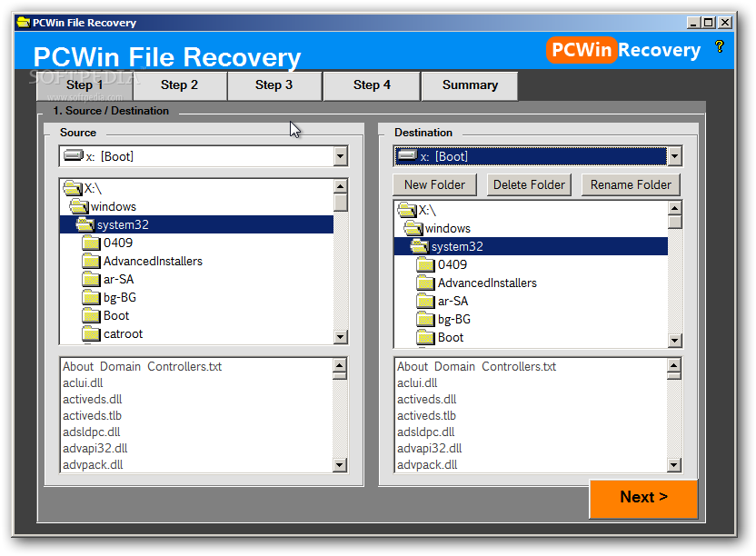
Task: Click Source folder tree scroll up arrow
Action: (341, 186)
